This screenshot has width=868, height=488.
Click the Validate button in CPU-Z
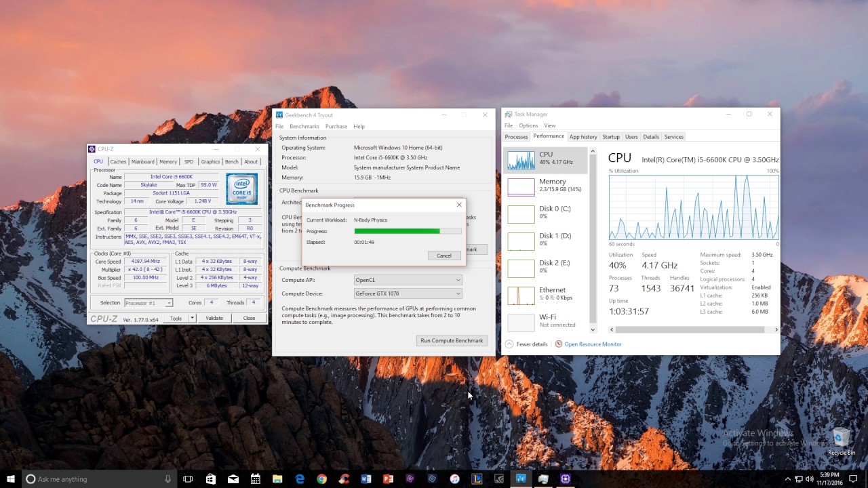point(214,318)
